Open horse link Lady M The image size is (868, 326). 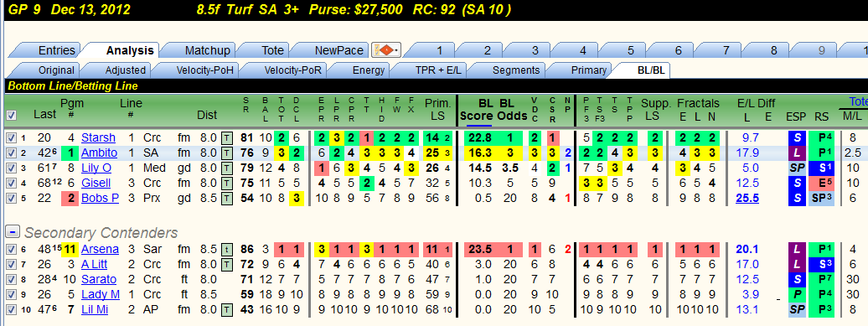101,294
